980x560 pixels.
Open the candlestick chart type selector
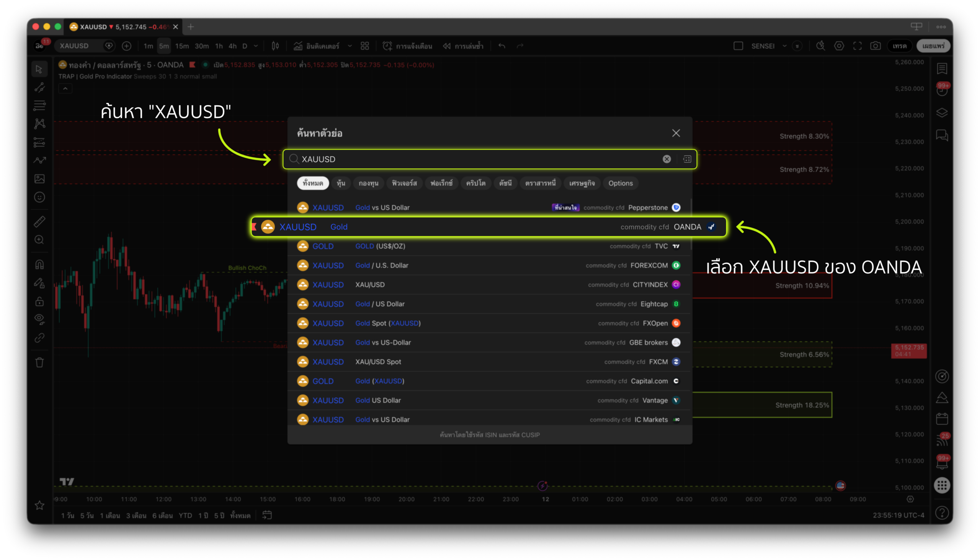click(x=275, y=46)
